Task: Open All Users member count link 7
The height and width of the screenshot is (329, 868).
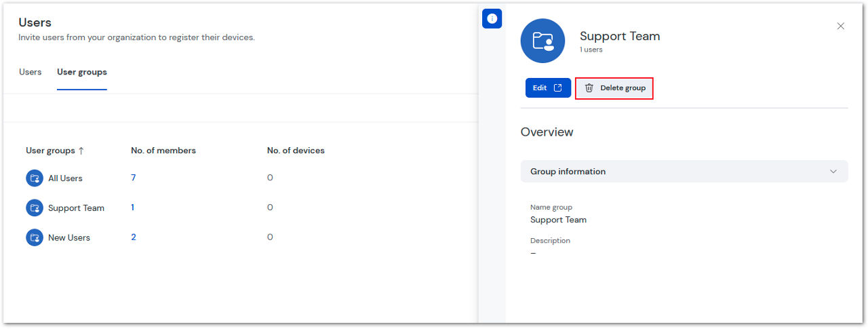Action: click(x=134, y=178)
